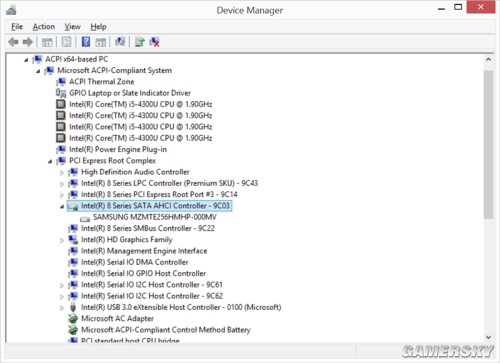Select Microsoft AC Adapter device
Image resolution: width=500 pixels, height=363 pixels.
coord(117,319)
